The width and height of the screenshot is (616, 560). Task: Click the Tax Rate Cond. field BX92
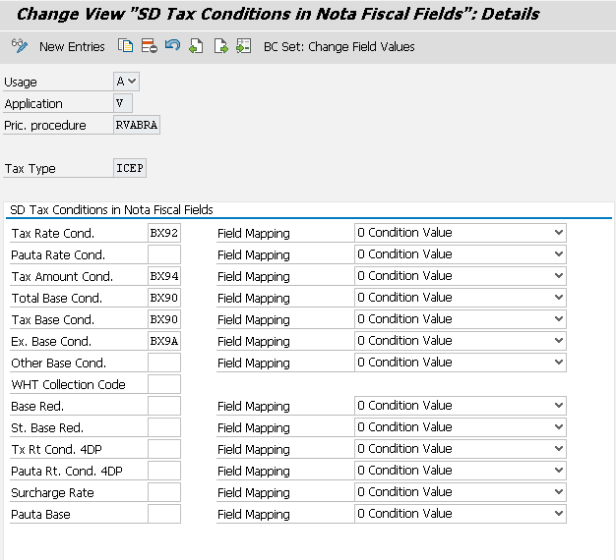(x=164, y=233)
